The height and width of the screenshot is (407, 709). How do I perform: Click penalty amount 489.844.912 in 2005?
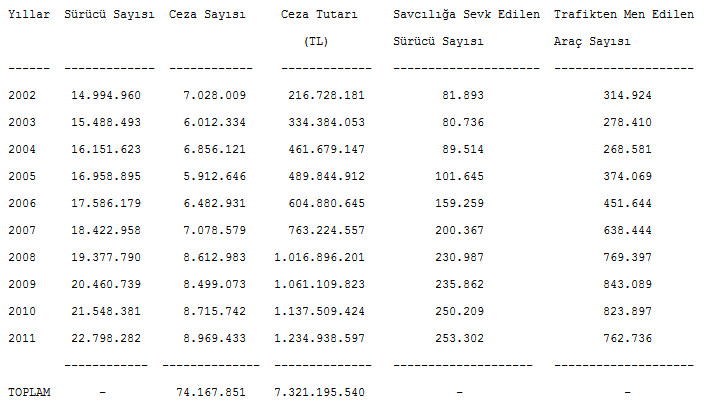(x=326, y=176)
